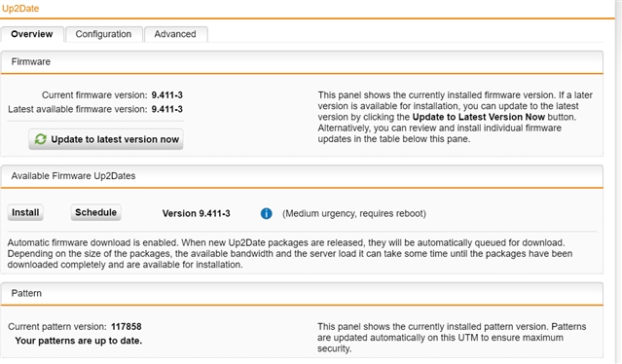Open the Advanced tab
622x364 pixels.
click(x=175, y=34)
